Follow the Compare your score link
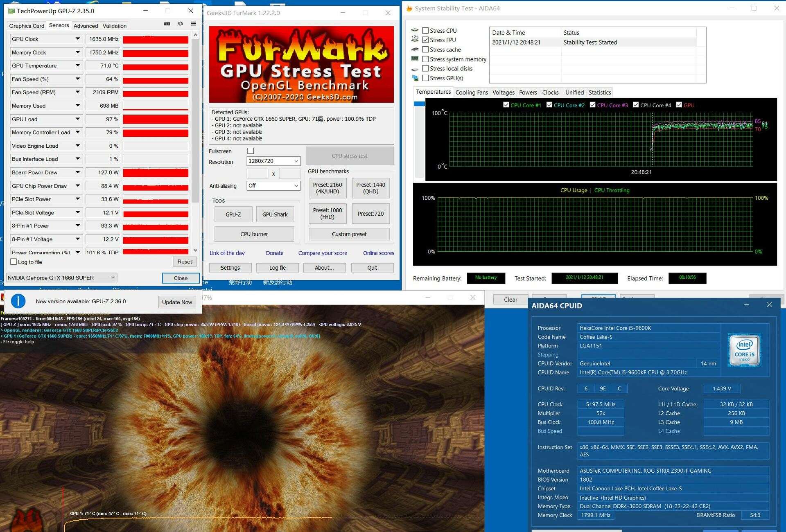The image size is (786, 532). coord(323,253)
